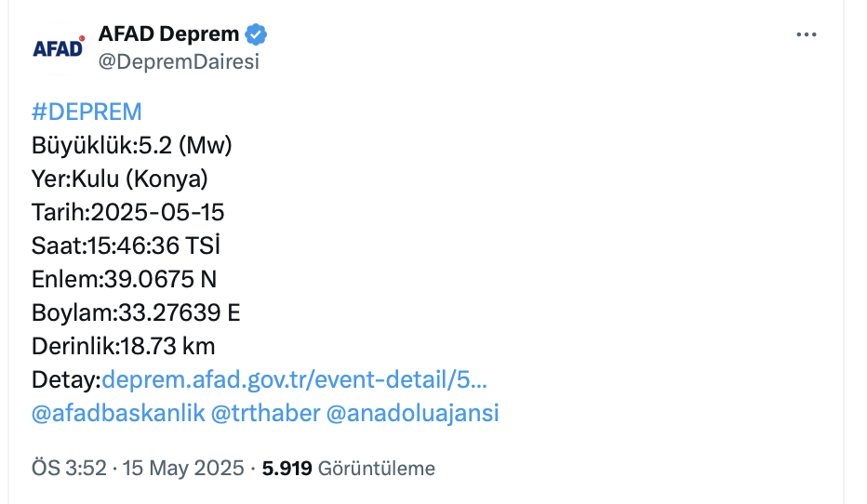This screenshot has height=504, width=867.
Task: Open the 5.919 Görüntüleme view count
Action: [x=348, y=468]
